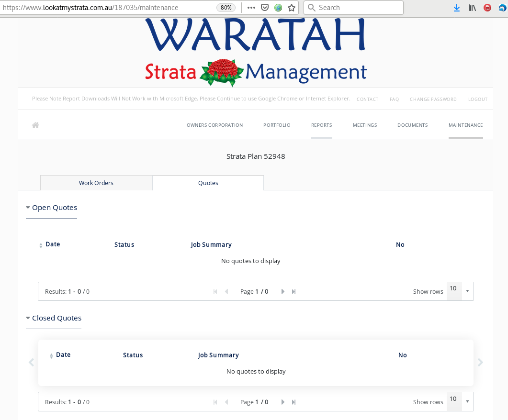This screenshot has height=420, width=508.
Task: Click the Waratah Strata Management logo
Action: pyautogui.click(x=256, y=53)
